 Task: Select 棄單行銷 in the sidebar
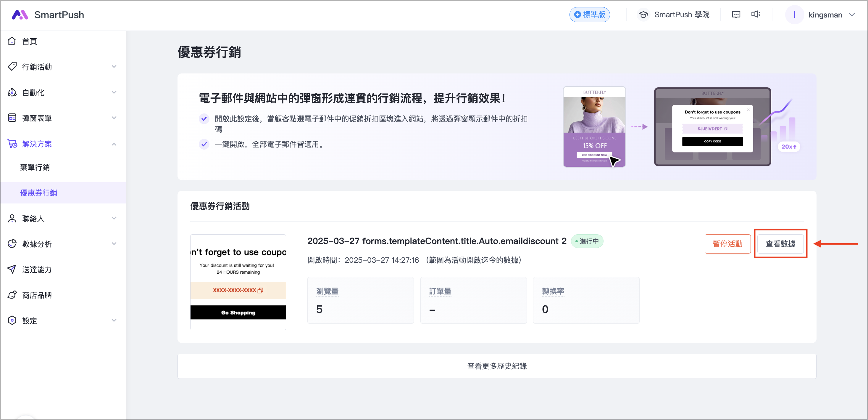pos(36,167)
